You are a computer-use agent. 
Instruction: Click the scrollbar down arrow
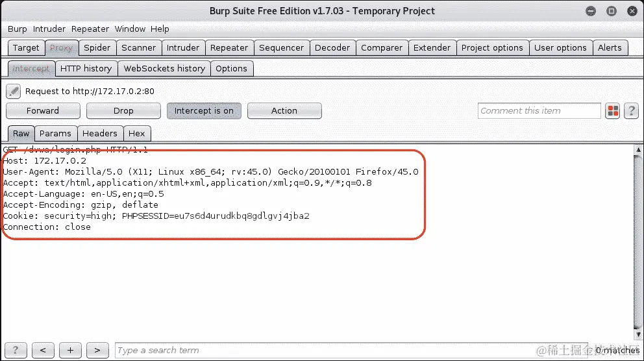click(x=638, y=334)
